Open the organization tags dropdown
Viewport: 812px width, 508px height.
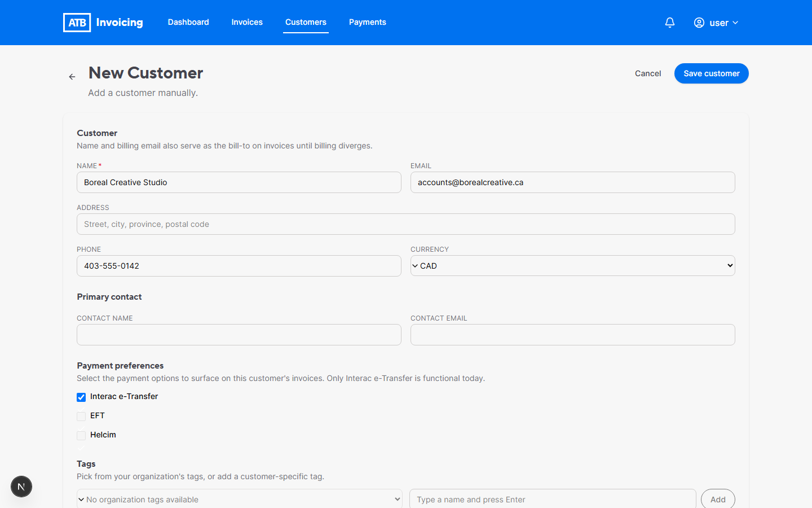pos(240,499)
